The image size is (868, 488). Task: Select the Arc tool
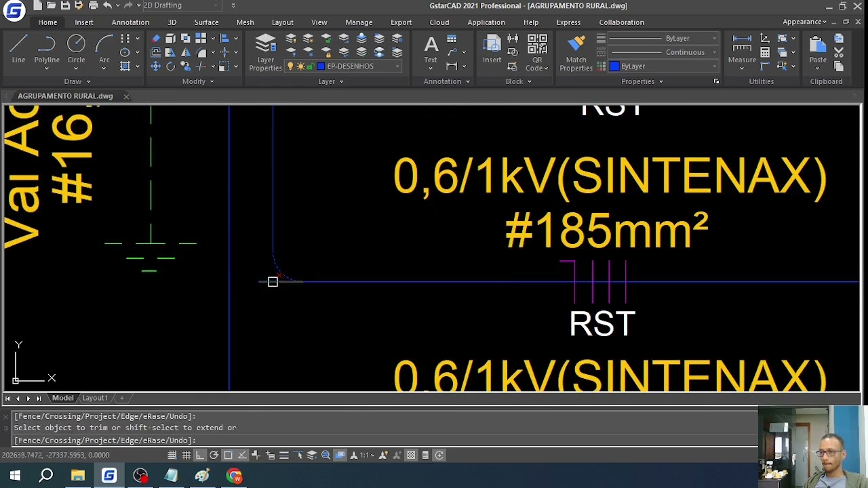click(104, 49)
